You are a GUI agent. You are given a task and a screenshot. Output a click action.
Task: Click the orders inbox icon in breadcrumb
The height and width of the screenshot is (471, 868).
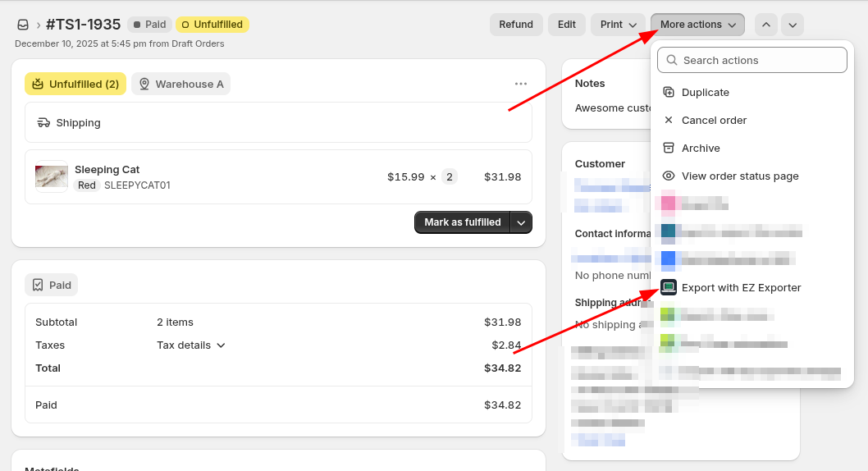click(x=23, y=25)
